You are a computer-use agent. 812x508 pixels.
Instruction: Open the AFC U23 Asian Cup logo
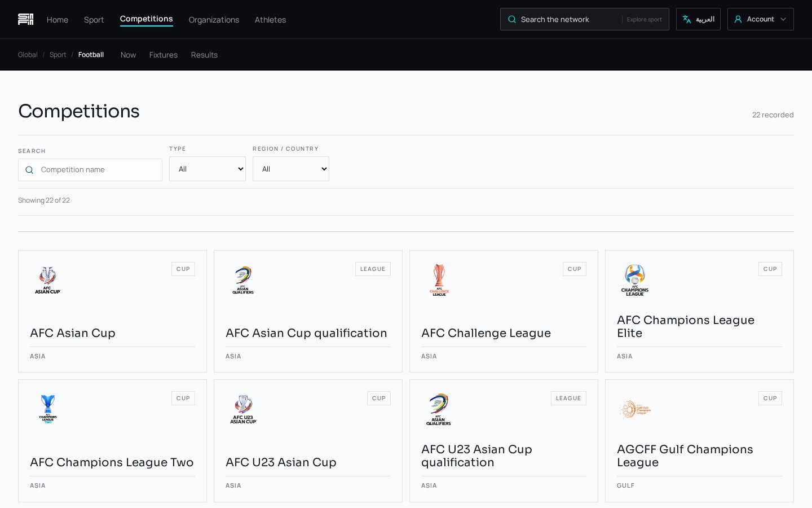click(244, 409)
